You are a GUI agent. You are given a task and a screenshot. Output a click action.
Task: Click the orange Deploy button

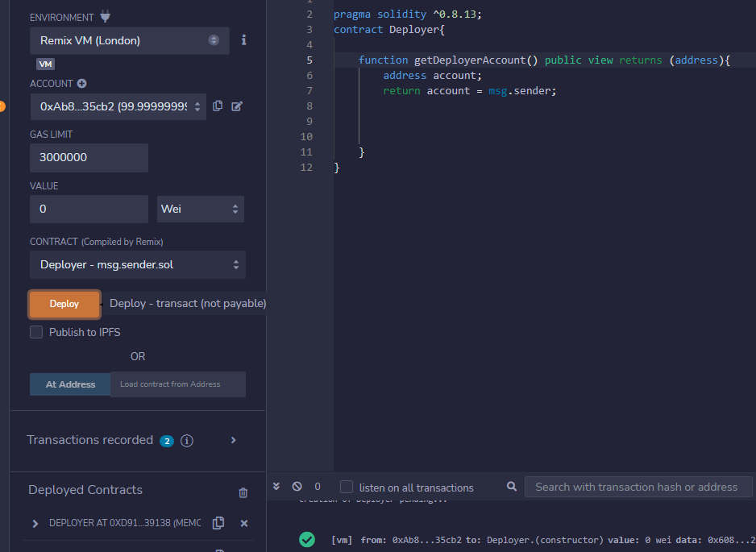[64, 304]
